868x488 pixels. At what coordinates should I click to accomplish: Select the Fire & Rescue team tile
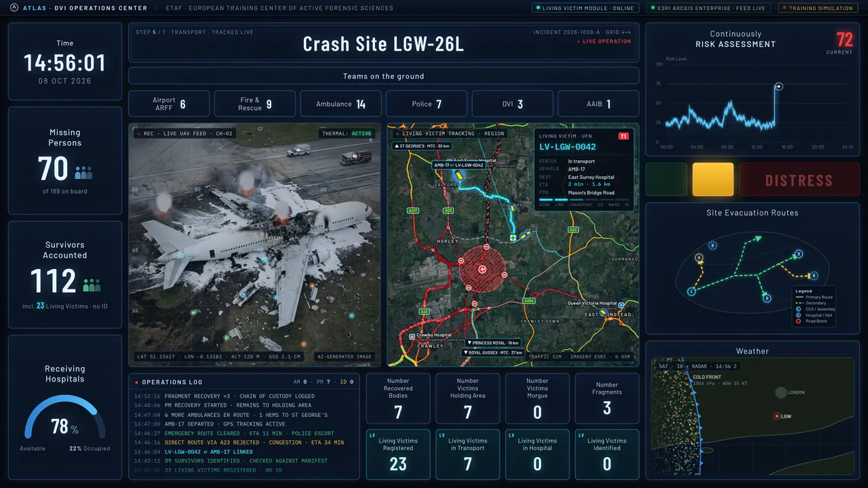click(255, 104)
